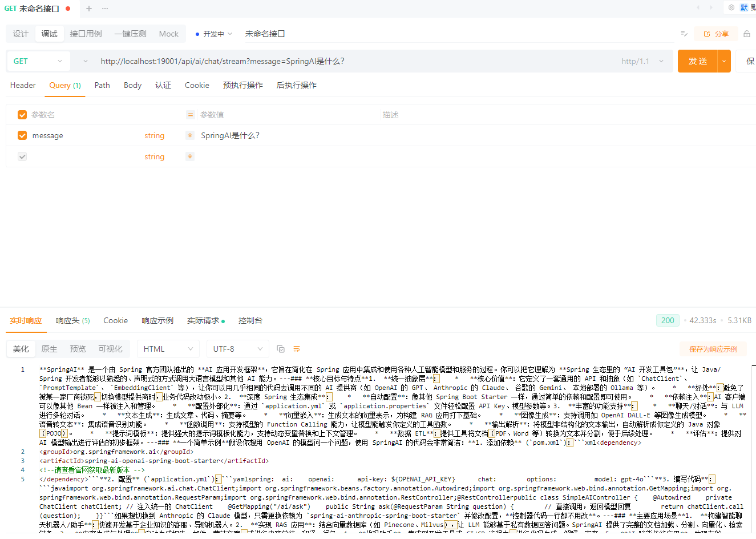The width and height of the screenshot is (756, 539).
Task: Click required asterisk for message parameter
Action: coord(190,135)
